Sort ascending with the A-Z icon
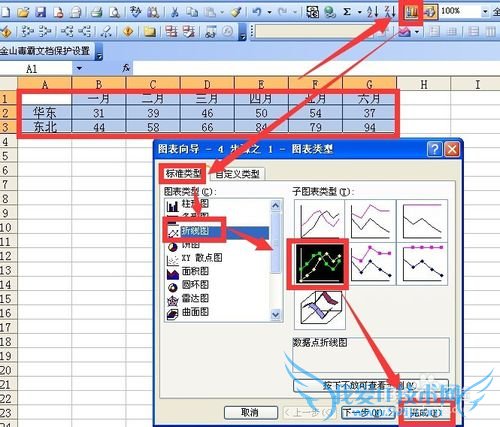This screenshot has width=500, height=427. click(372, 12)
